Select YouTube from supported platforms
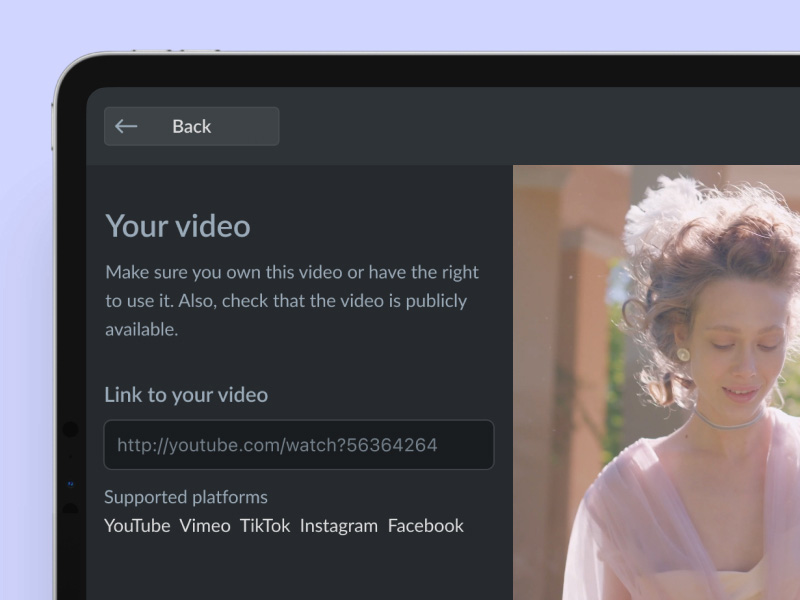 click(x=137, y=526)
